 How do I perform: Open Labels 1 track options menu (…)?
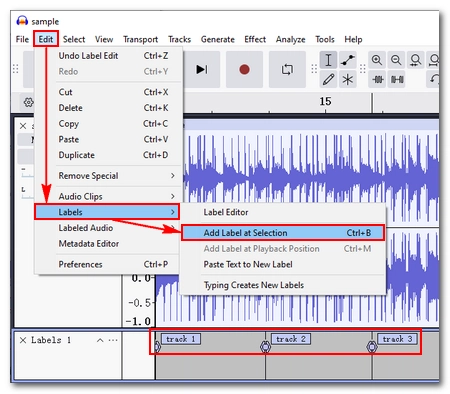click(113, 340)
